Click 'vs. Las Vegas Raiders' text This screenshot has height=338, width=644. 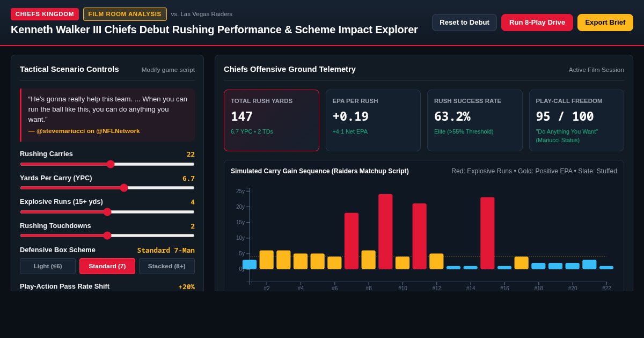[202, 14]
